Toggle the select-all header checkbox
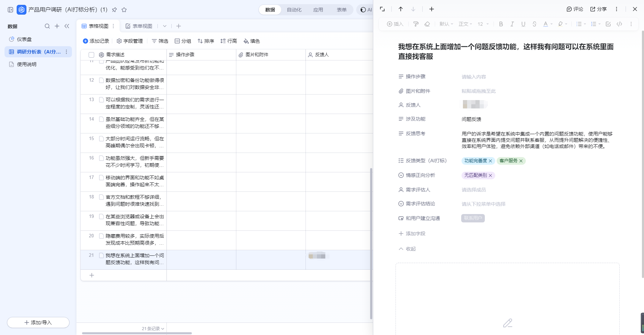The width and height of the screenshot is (644, 335). (91, 55)
